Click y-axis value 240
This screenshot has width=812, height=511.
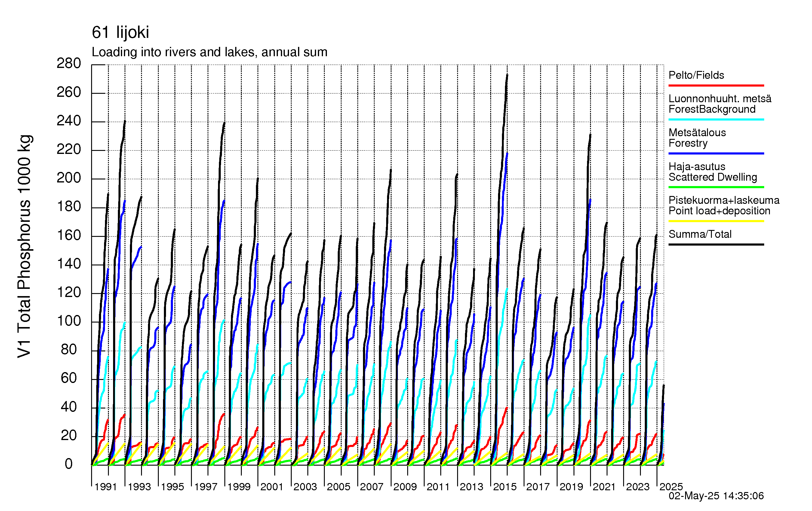point(69,121)
